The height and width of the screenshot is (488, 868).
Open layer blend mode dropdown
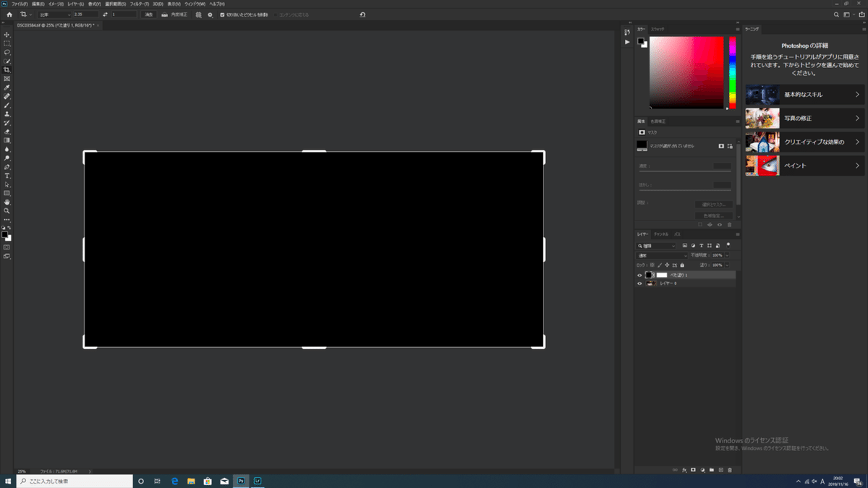tap(663, 255)
